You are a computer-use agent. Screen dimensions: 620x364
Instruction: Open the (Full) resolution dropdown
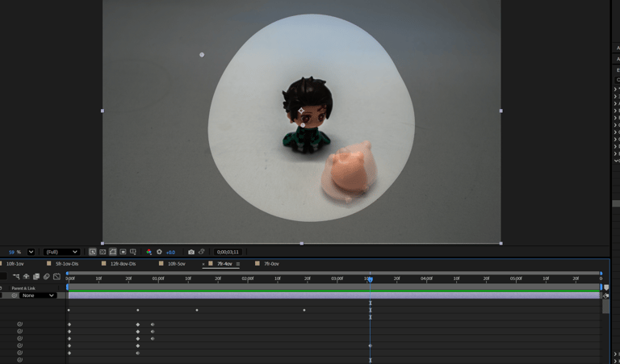pos(61,252)
